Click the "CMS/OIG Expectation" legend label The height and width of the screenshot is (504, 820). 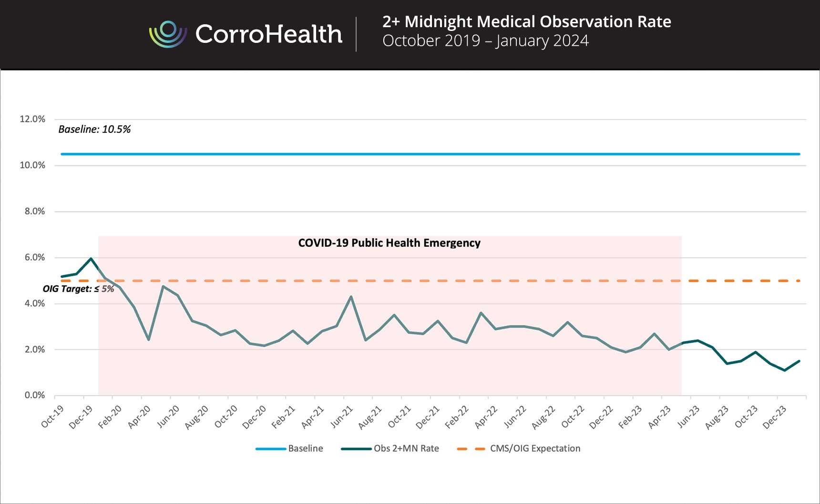pyautogui.click(x=535, y=449)
